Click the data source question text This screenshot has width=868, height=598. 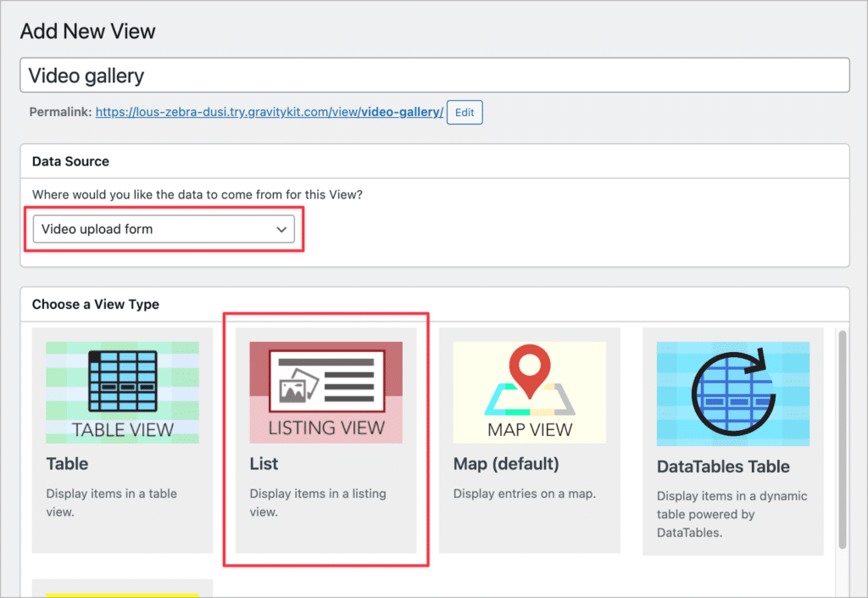click(197, 194)
